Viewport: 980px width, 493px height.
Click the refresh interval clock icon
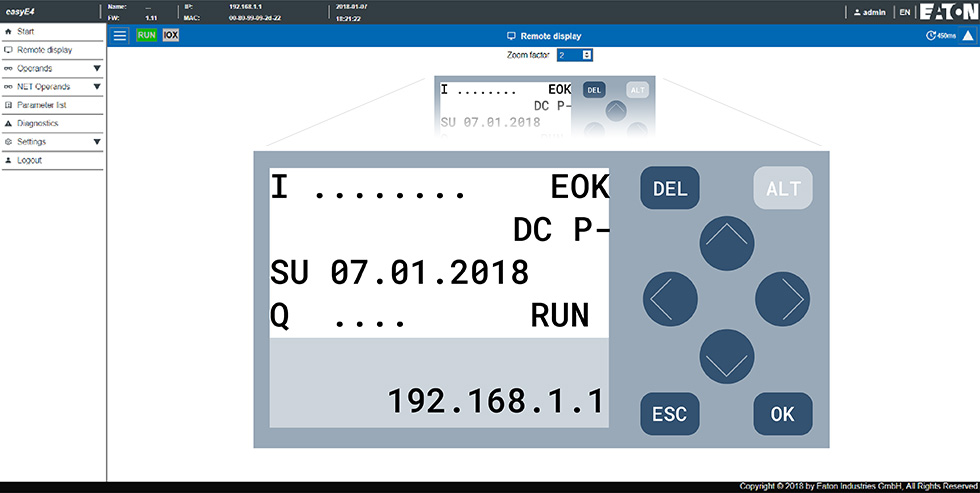pyautogui.click(x=930, y=36)
